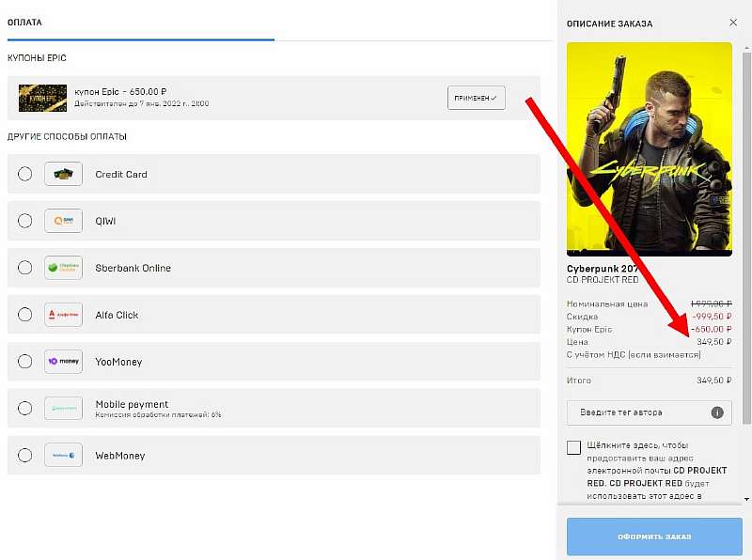Viewport: 752px width, 560px height.
Task: Click the coupon expiry date text
Action: (x=142, y=103)
